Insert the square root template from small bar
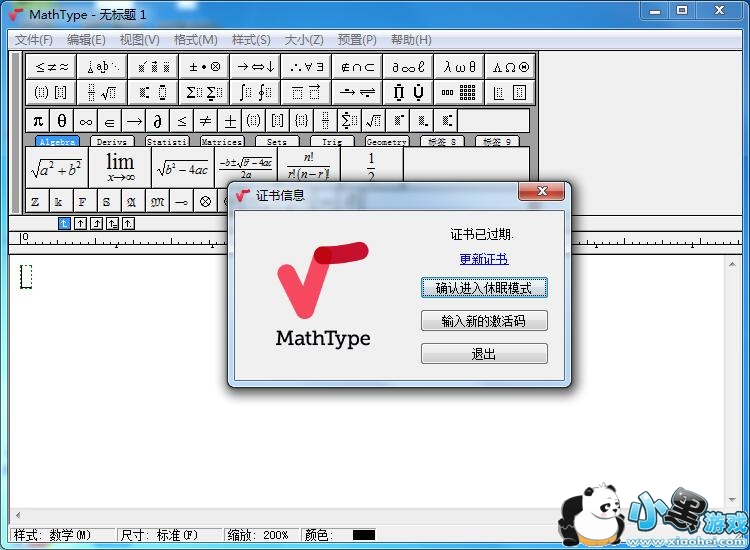This screenshot has width=750, height=550. point(374,121)
